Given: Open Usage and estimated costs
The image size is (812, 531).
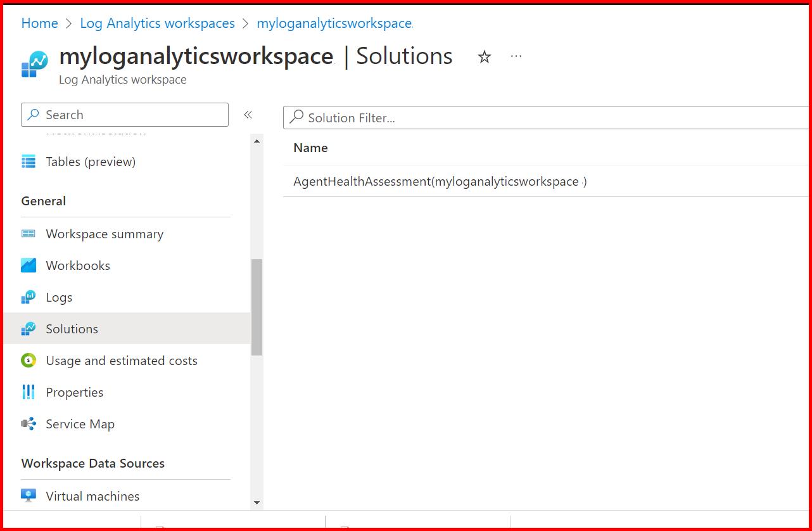Looking at the screenshot, I should click(122, 361).
